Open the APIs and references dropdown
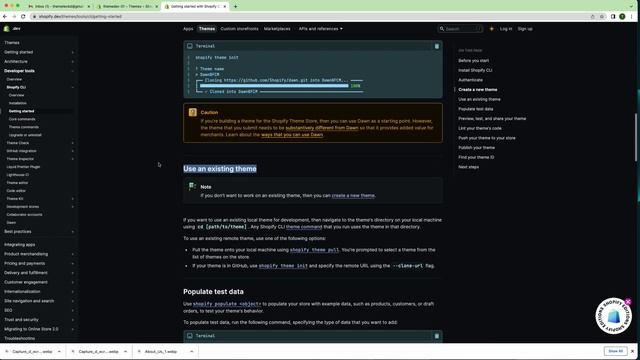This screenshot has width=640, height=360. (320, 29)
